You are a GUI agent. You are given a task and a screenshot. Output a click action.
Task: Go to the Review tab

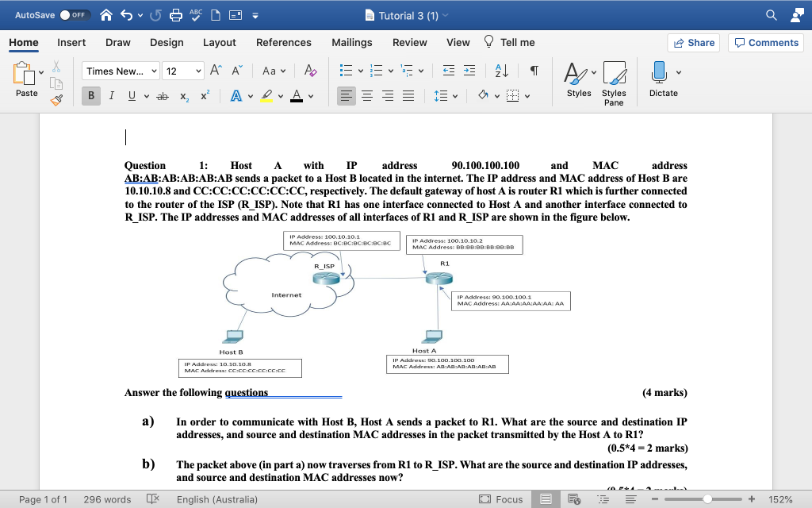coord(410,43)
